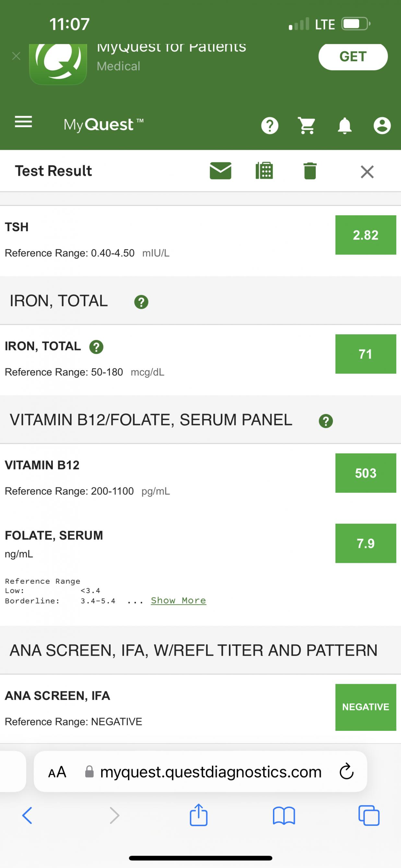The image size is (401, 868).
Task: Open notifications bell
Action: click(344, 126)
